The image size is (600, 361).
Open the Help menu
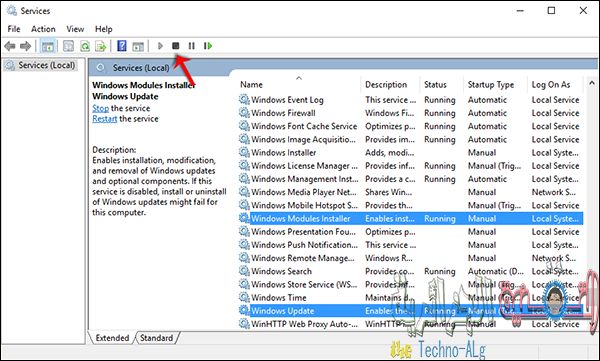click(103, 29)
